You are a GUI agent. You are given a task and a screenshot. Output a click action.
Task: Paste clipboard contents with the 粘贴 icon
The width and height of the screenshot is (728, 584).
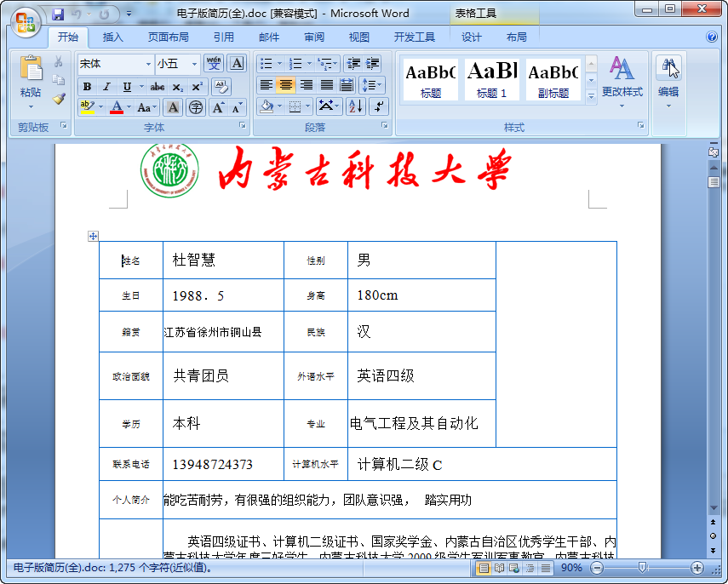[31, 70]
